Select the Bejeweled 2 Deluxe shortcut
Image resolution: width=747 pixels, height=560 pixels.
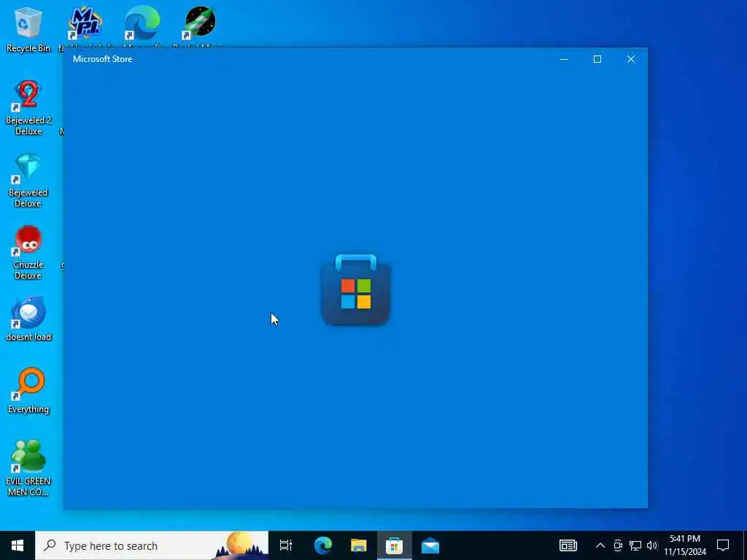pyautogui.click(x=28, y=108)
